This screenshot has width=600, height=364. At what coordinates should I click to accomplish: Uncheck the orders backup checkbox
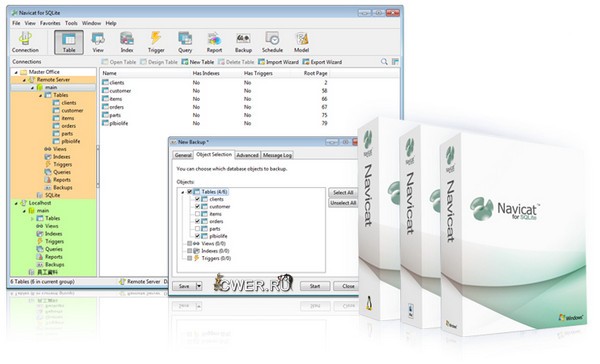point(197,221)
